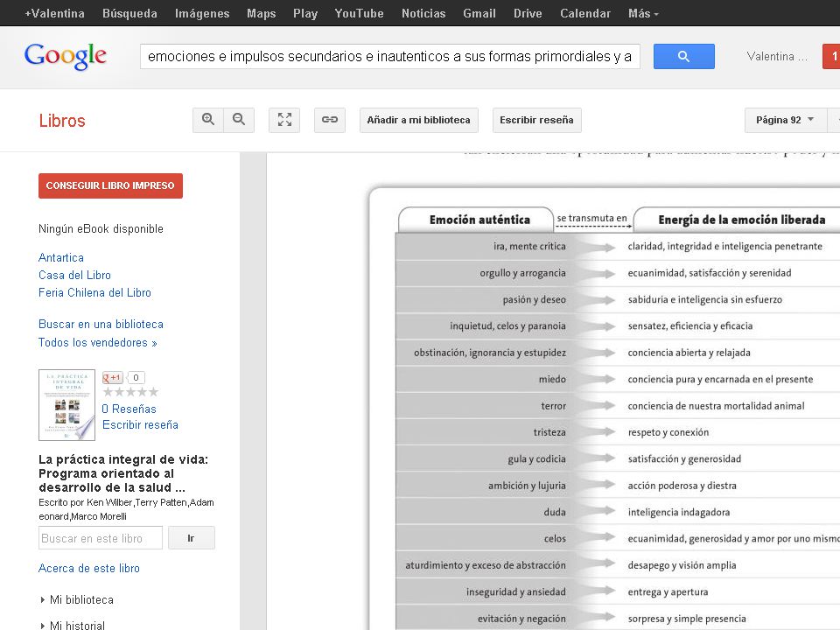Click the zoom out magnifier icon
840x630 pixels.
tap(239, 120)
